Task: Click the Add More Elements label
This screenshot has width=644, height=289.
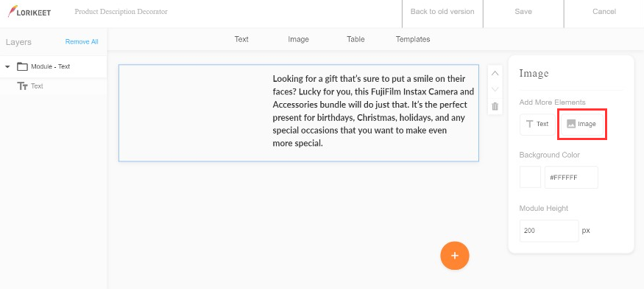Action: (x=553, y=102)
